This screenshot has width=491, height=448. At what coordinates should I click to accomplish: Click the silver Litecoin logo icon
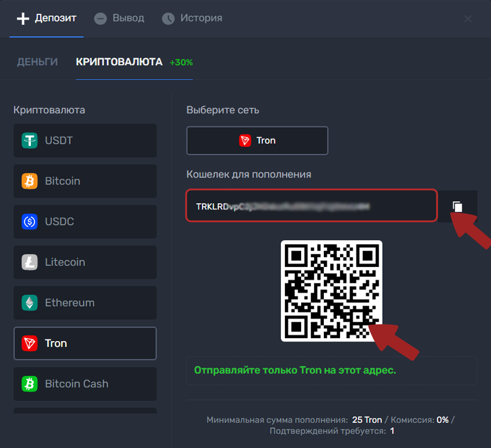[x=30, y=262]
